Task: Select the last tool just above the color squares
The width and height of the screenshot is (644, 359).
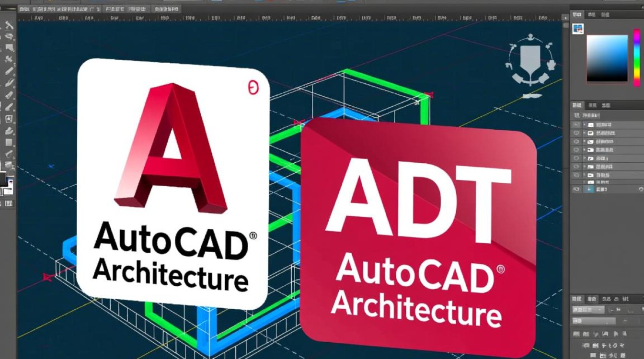Action: tap(9, 165)
